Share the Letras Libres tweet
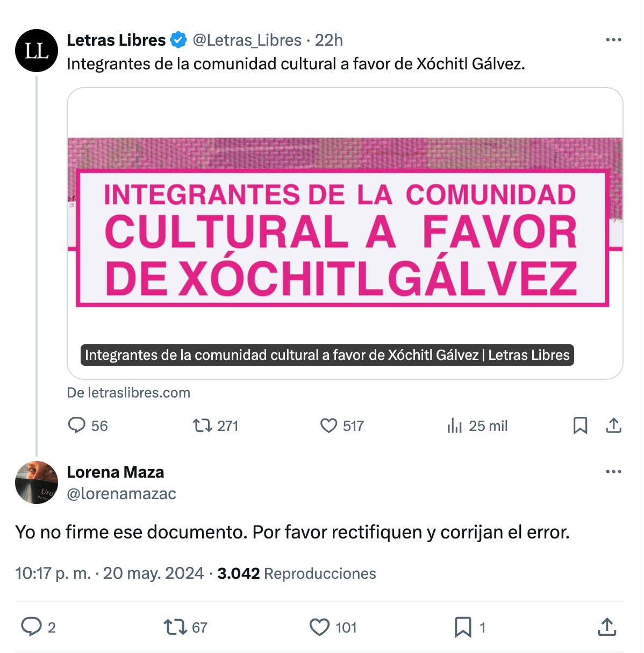 pos(613,425)
